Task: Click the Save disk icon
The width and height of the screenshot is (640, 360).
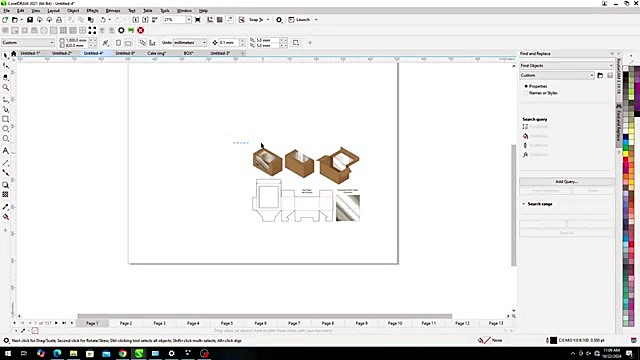Action: pyautogui.click(x=30, y=20)
